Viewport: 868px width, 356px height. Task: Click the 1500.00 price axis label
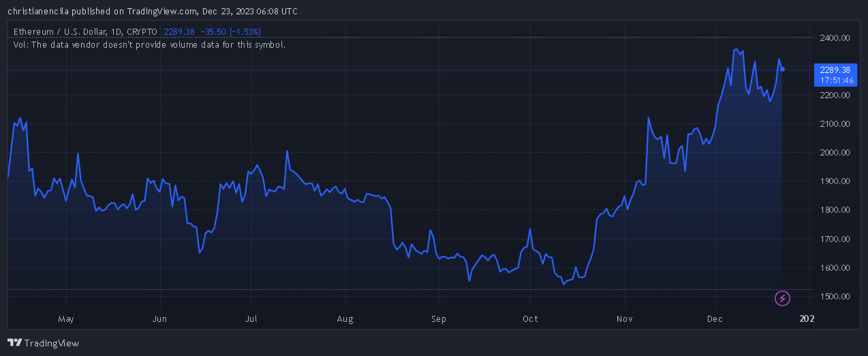pos(835,297)
